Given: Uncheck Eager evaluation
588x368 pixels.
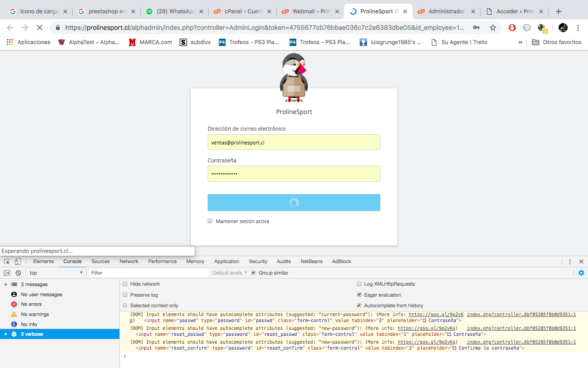Looking at the screenshot, I should click(359, 295).
